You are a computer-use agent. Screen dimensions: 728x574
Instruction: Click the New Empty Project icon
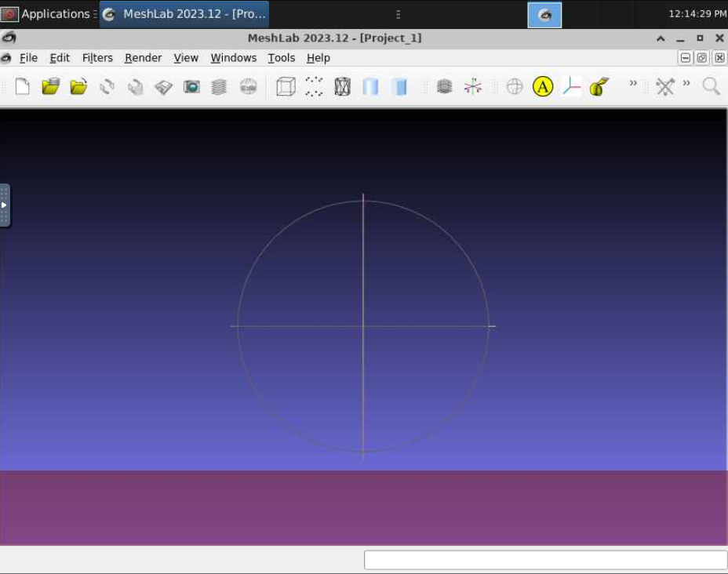pos(23,86)
